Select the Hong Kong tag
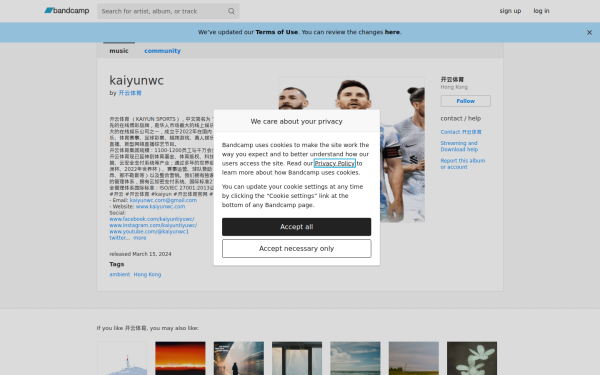600x375 pixels. click(x=147, y=274)
